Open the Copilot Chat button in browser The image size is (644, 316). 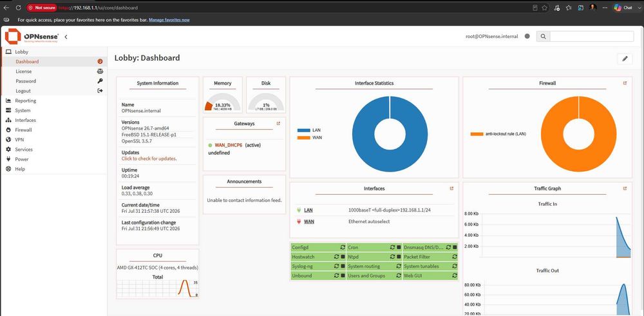[623, 7]
